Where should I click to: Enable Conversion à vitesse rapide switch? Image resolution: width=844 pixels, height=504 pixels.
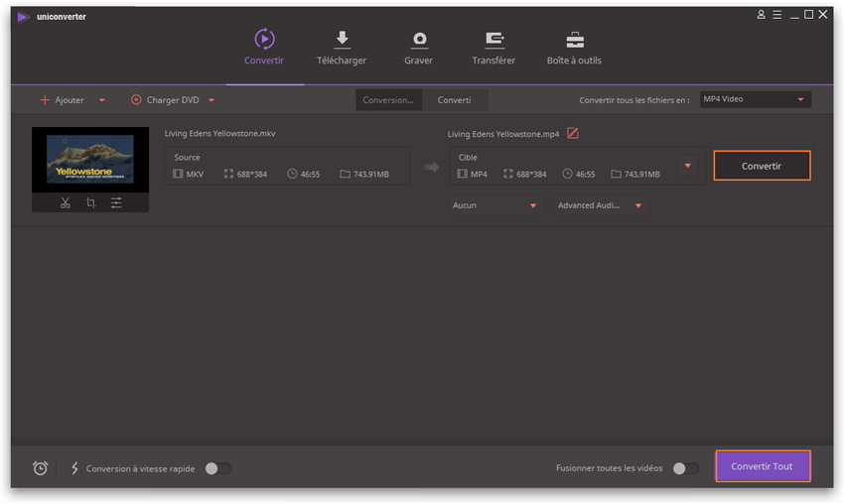[217, 468]
